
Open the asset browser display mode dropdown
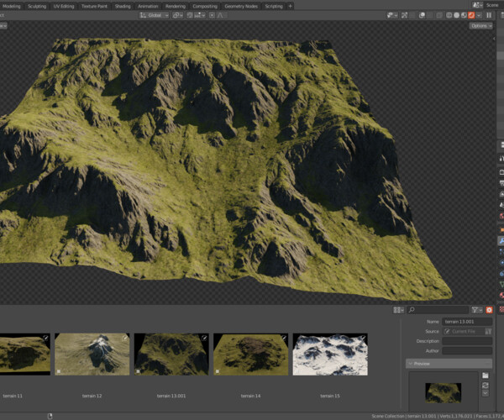coord(398,310)
